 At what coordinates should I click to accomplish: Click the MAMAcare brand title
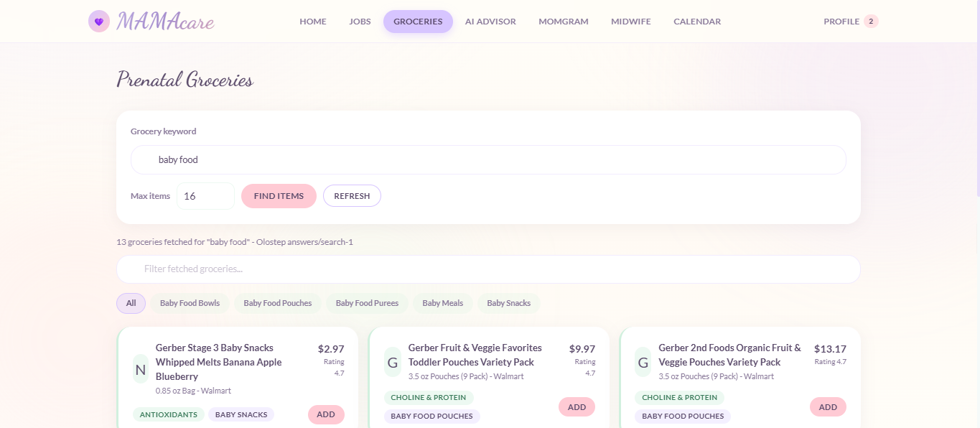[x=165, y=22]
